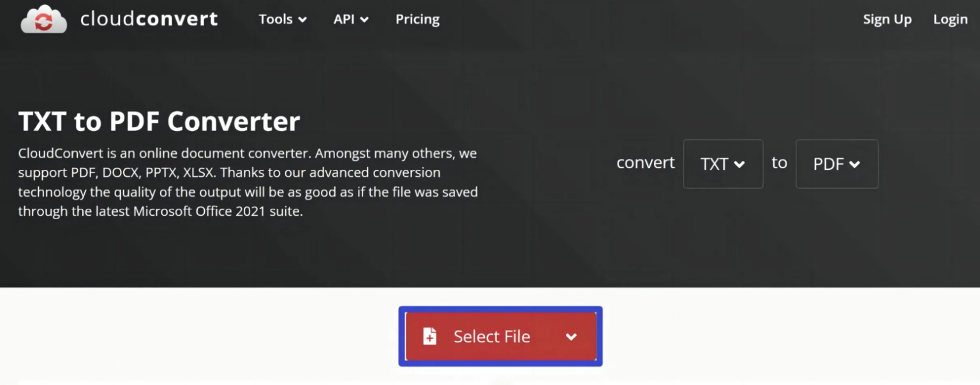The height and width of the screenshot is (385, 980).
Task: Click the Sign Up link
Action: (x=887, y=19)
